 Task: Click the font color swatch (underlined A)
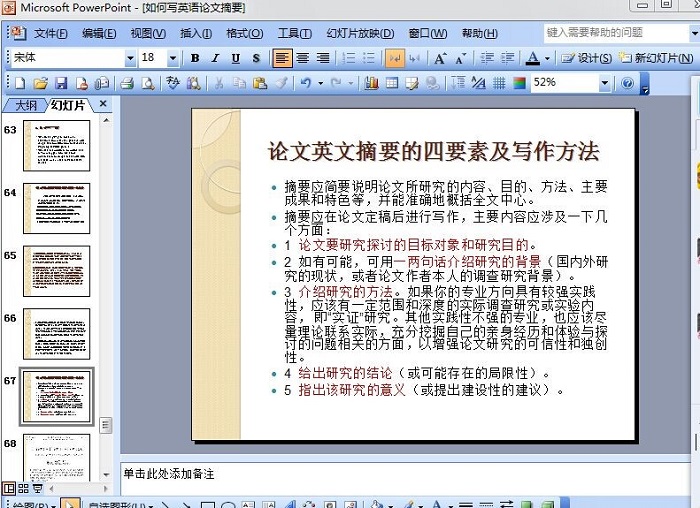(x=533, y=58)
